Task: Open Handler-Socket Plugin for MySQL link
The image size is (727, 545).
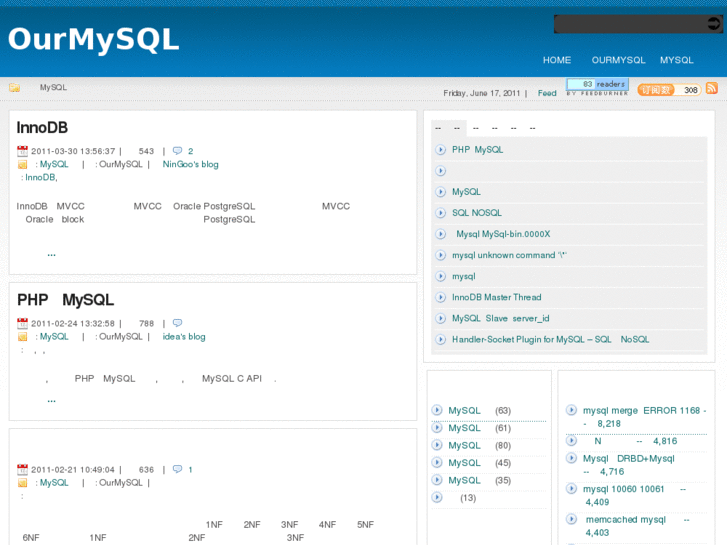Action: click(x=550, y=340)
